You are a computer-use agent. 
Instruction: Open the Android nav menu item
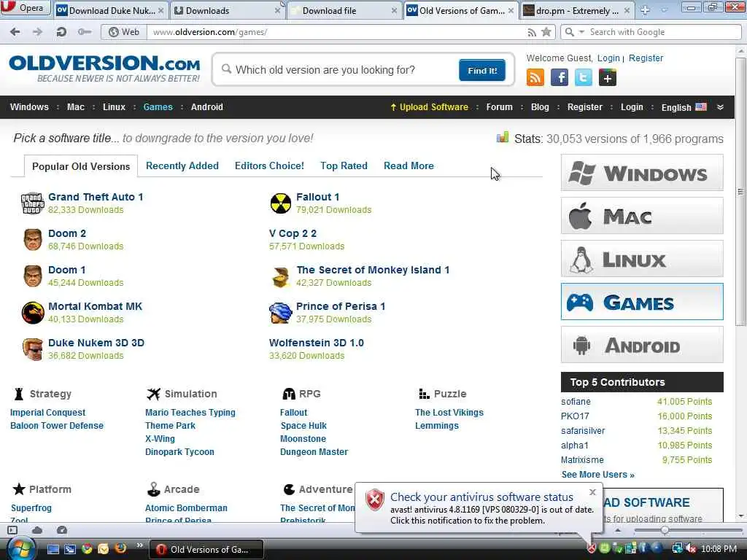point(206,107)
